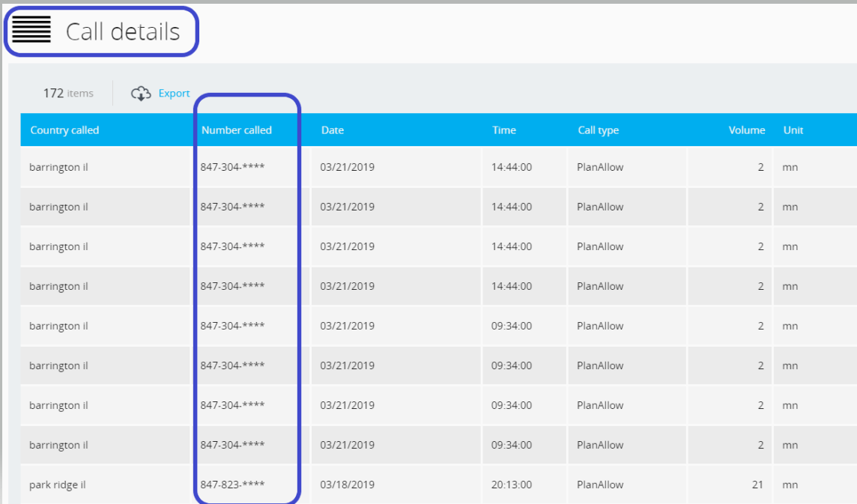Sort by Number called column header
This screenshot has width=857, height=504.
[x=236, y=130]
